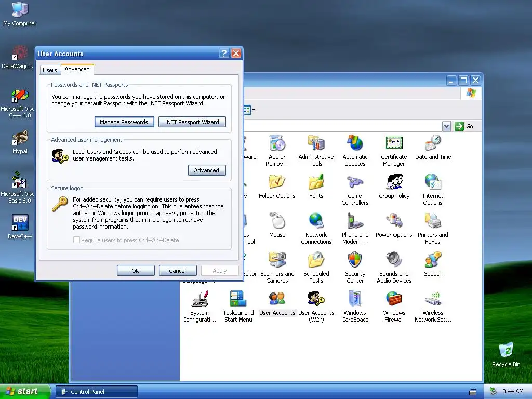The image size is (532, 399).
Task: Toggle Require users to press Ctrl+Alt+Delete checkbox
Action: coord(77,240)
